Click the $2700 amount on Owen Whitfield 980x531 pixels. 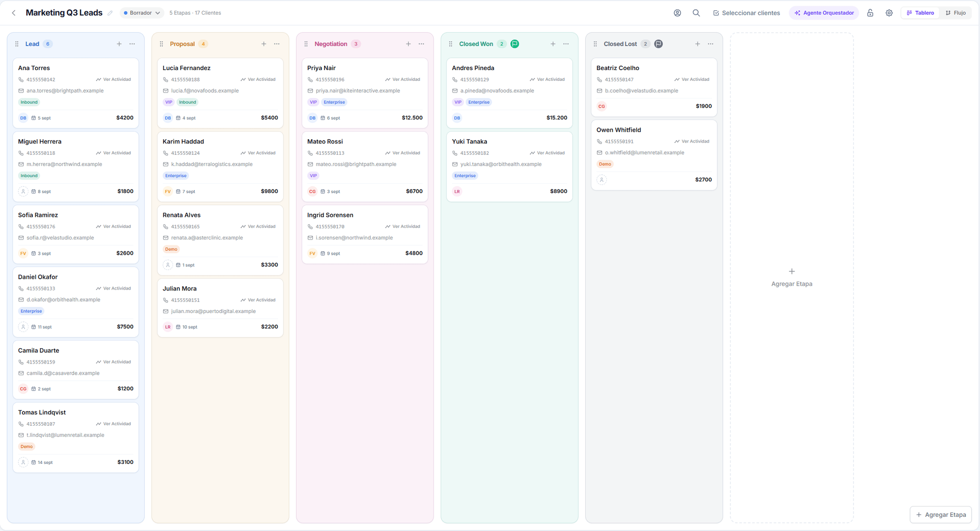[x=704, y=180]
